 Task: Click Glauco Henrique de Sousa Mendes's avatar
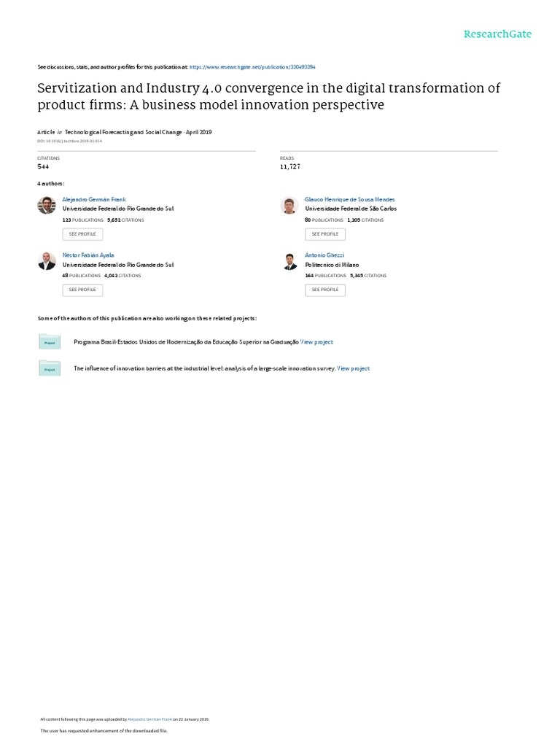pos(289,205)
